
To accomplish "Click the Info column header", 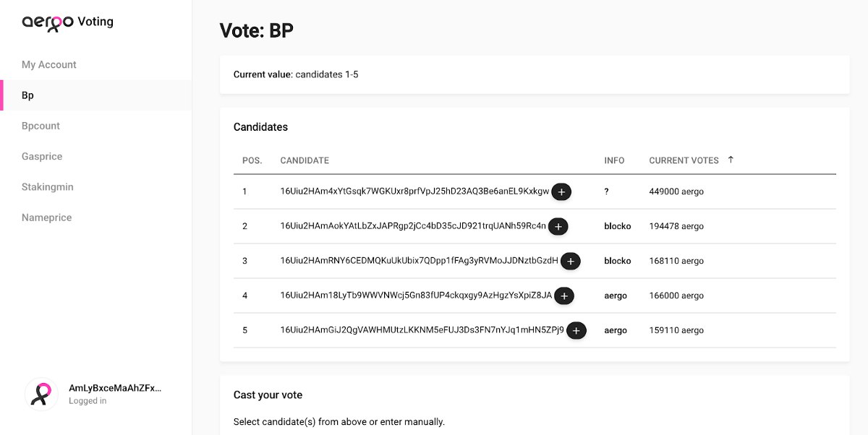I will tap(614, 160).
